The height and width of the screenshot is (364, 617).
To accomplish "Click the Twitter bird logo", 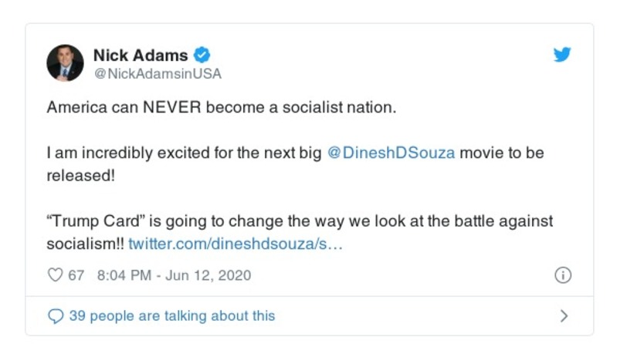I will tap(562, 55).
